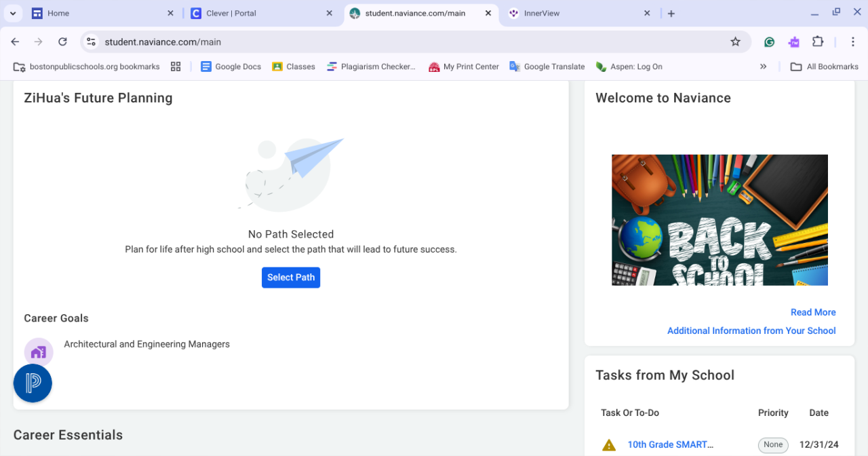This screenshot has height=456, width=868.
Task: Expand the tab search dropdown arrow
Action: pos(13,14)
